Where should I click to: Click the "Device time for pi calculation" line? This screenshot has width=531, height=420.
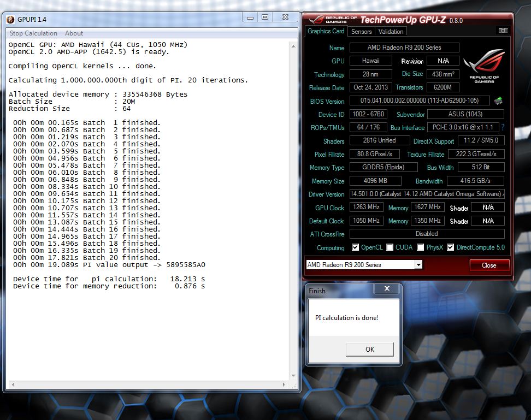click(x=109, y=279)
